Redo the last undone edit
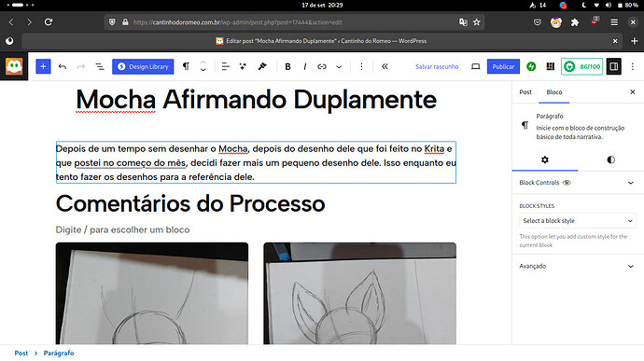Viewport: 644px width, 361px height. 81,66
